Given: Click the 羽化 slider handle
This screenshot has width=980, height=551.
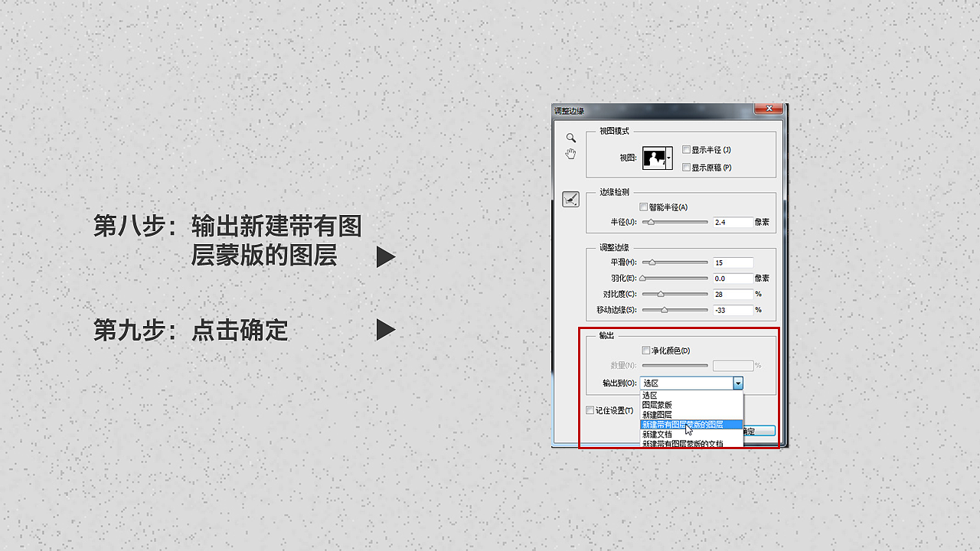Looking at the screenshot, I should 643,279.
